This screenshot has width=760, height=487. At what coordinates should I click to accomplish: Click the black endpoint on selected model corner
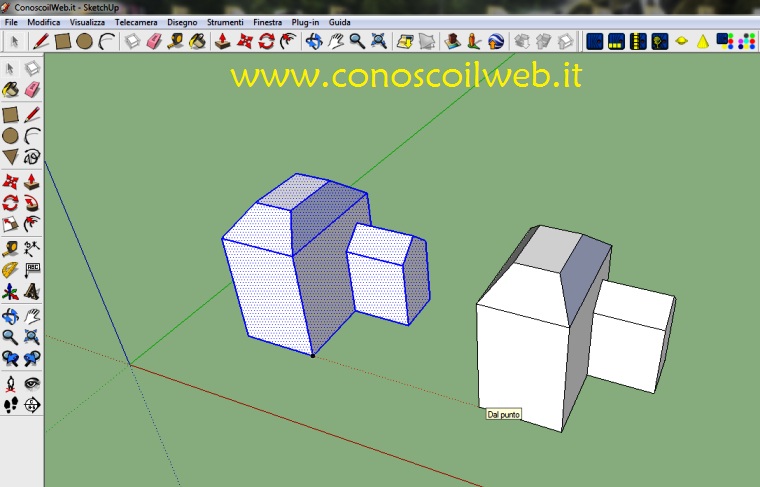(313, 356)
